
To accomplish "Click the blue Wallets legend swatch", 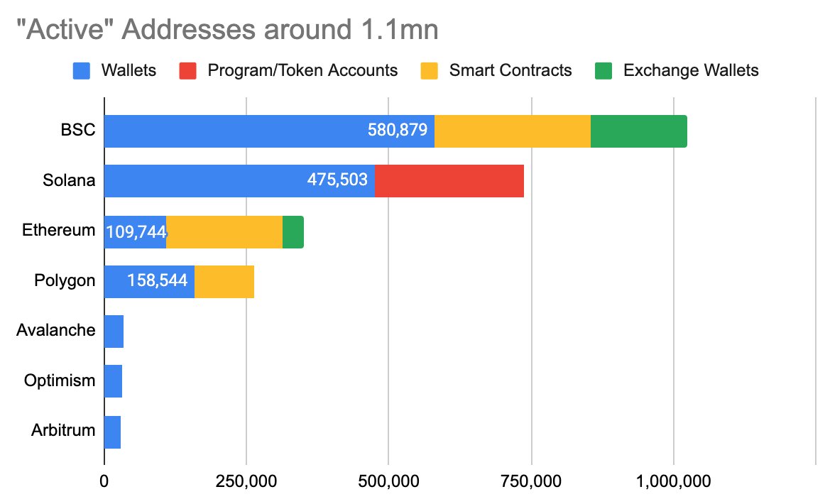I will tap(82, 71).
